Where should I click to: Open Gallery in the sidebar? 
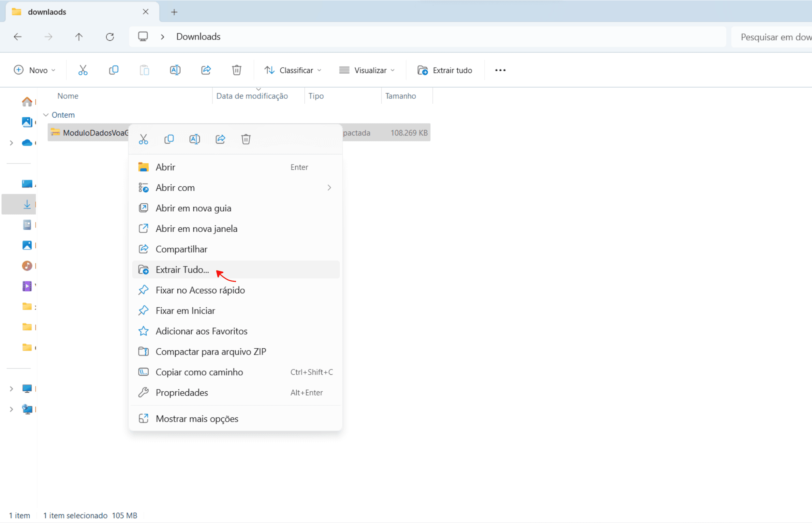coord(27,122)
